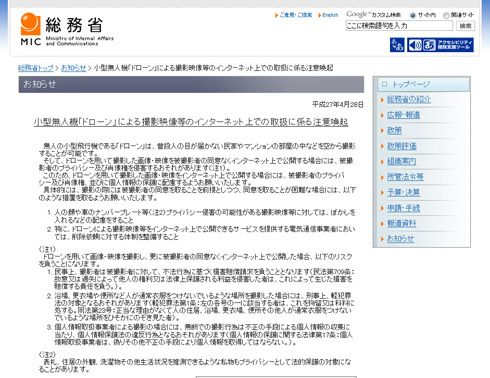Open 広報・報道 sidebar link

click(x=403, y=115)
